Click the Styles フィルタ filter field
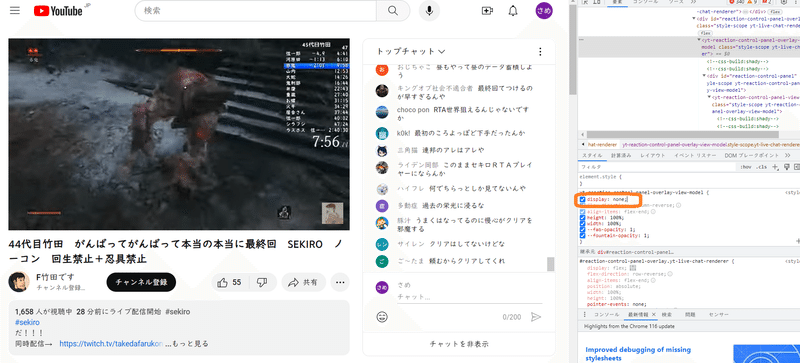 pyautogui.click(x=658, y=167)
